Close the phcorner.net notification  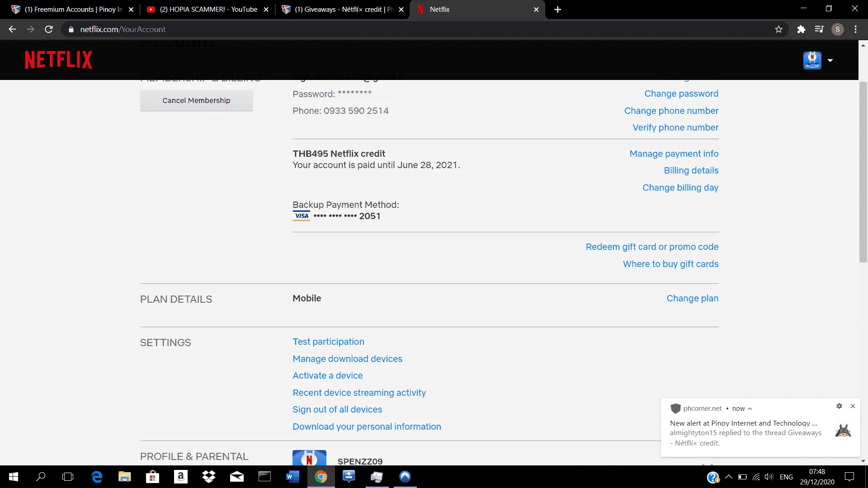(x=853, y=406)
